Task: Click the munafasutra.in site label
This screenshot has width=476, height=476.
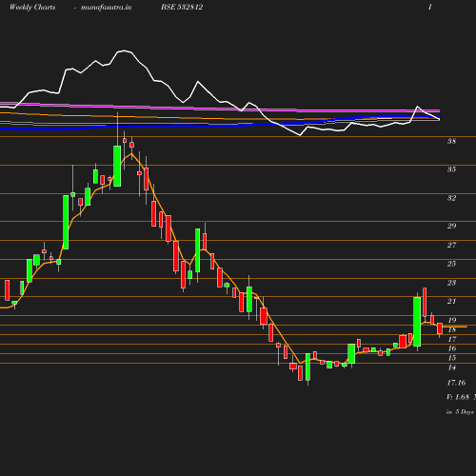Action: tap(106, 8)
